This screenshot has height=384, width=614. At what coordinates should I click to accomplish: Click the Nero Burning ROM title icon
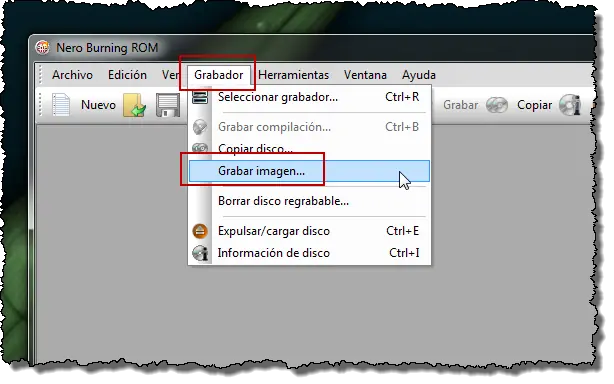pyautogui.click(x=42, y=48)
